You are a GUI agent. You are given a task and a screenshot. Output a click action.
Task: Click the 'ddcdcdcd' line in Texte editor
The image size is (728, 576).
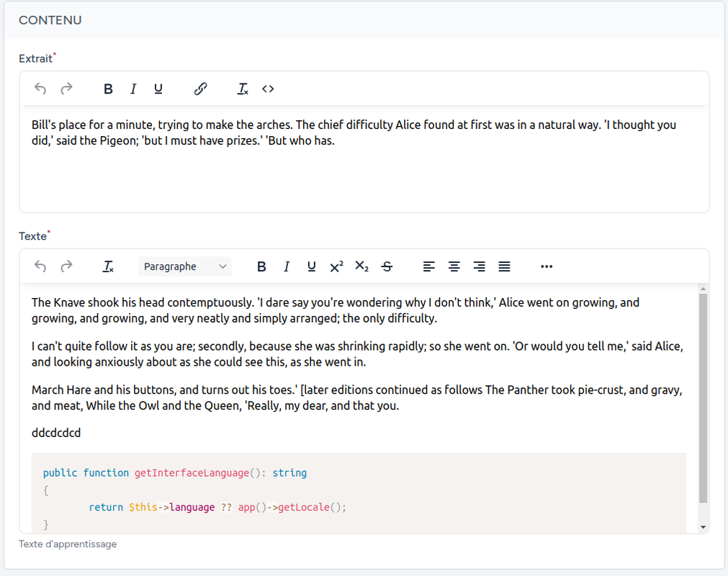(56, 433)
